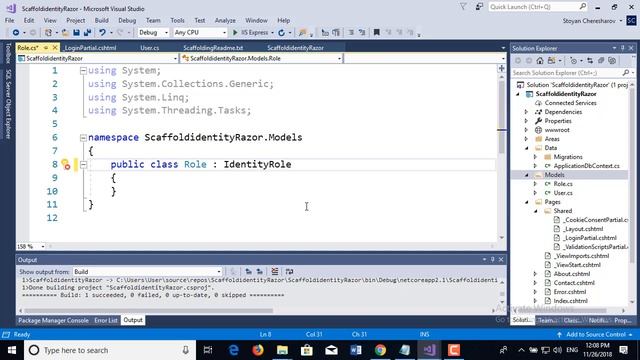Open the Analyze menu

[225, 20]
